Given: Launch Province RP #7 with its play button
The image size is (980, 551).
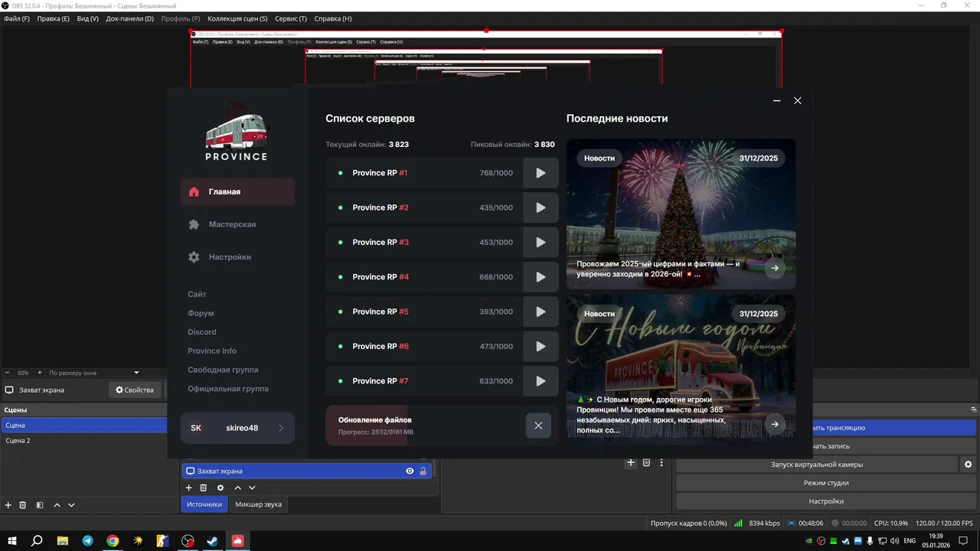Looking at the screenshot, I should pyautogui.click(x=541, y=381).
